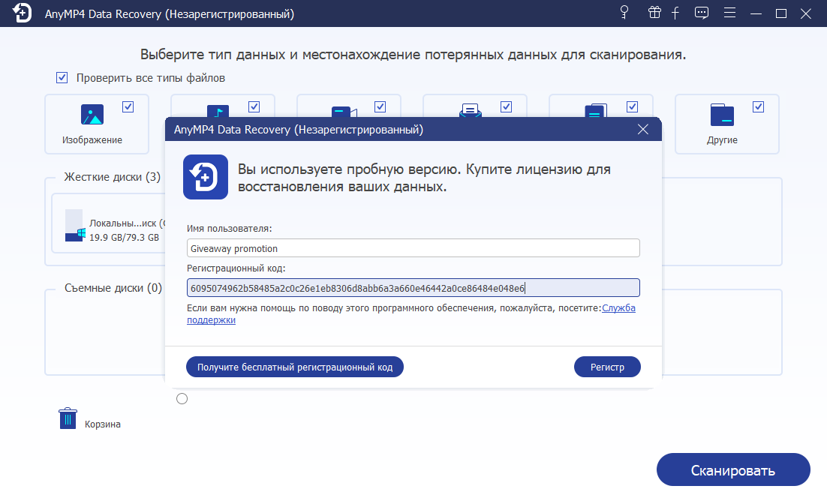827x504 pixels.
Task: Uncheck Проверить все типы файлов
Action: (x=61, y=77)
